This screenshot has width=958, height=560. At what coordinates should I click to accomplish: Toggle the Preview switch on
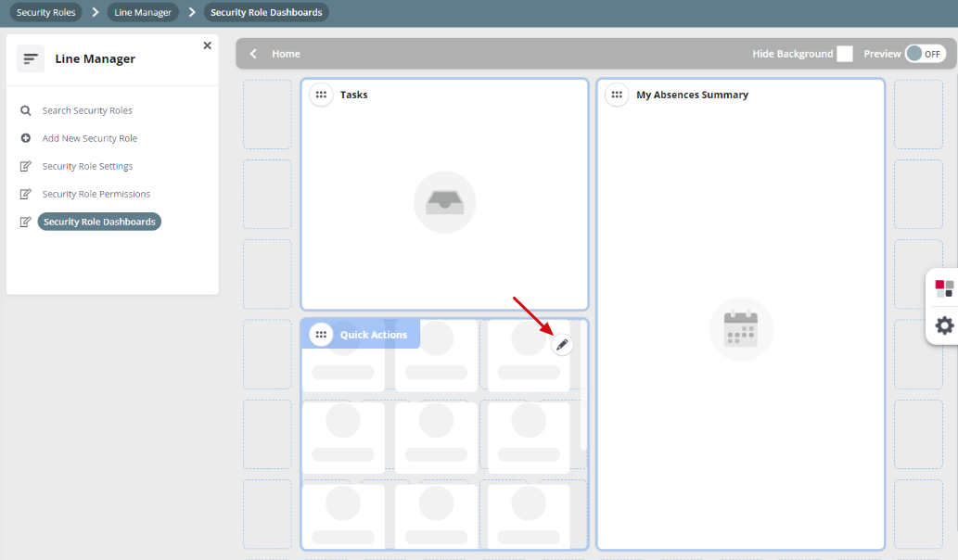point(924,54)
